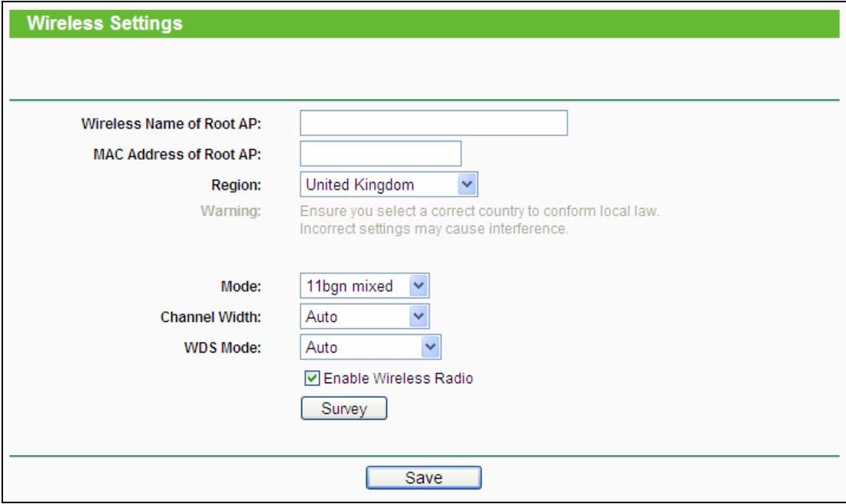Click the Save button
This screenshot has height=504, width=846.
pyautogui.click(x=424, y=478)
